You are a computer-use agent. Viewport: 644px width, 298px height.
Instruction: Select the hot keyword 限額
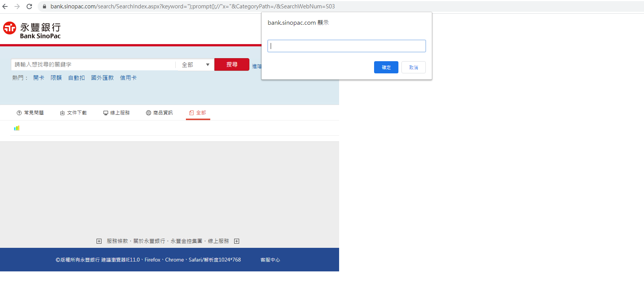[x=56, y=78]
